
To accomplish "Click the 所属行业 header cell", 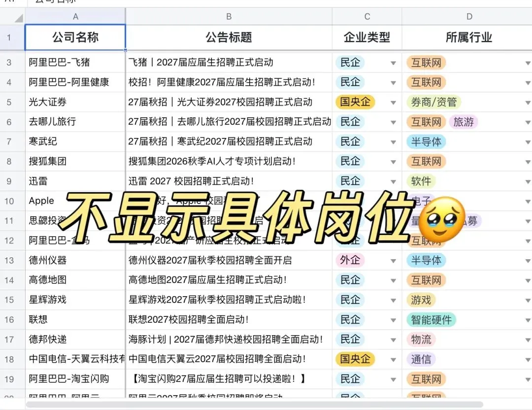I will (x=467, y=37).
